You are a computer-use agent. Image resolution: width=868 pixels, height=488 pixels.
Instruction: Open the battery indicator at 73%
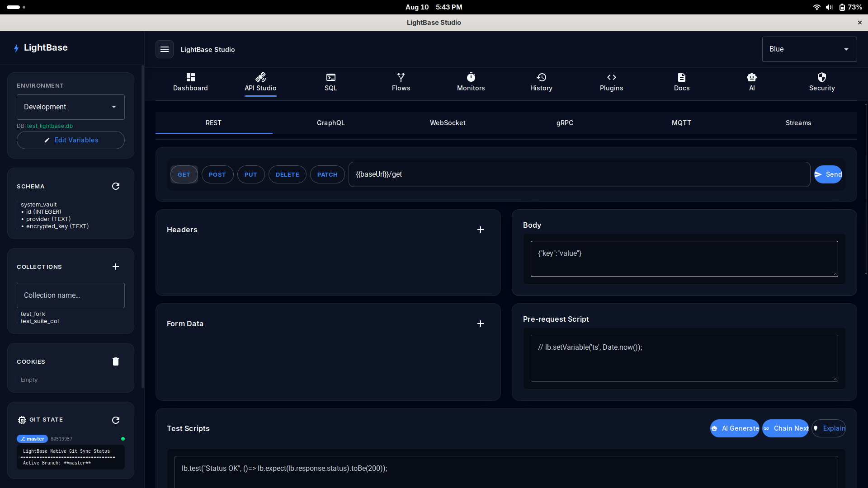point(850,7)
